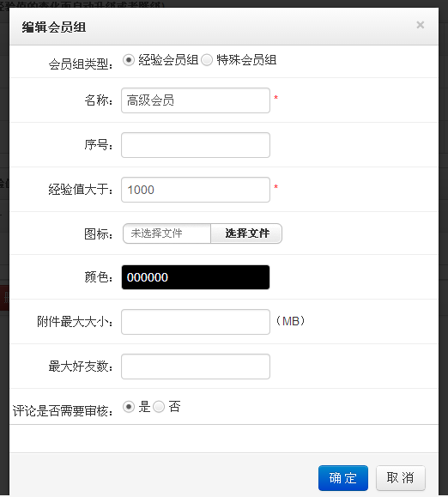
Task: Focus the 附件最大大小 input field
Action: coord(196,322)
